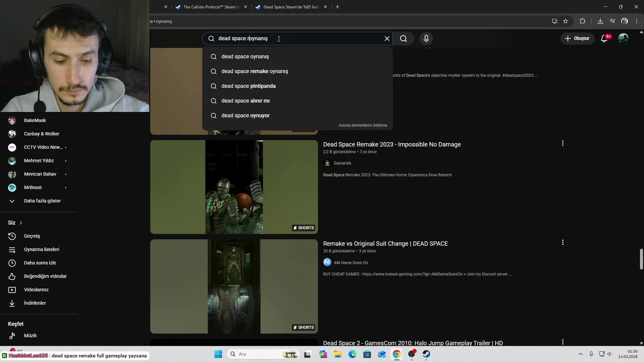
Task: Open the Chrome three-dot menu
Action: tap(637, 21)
